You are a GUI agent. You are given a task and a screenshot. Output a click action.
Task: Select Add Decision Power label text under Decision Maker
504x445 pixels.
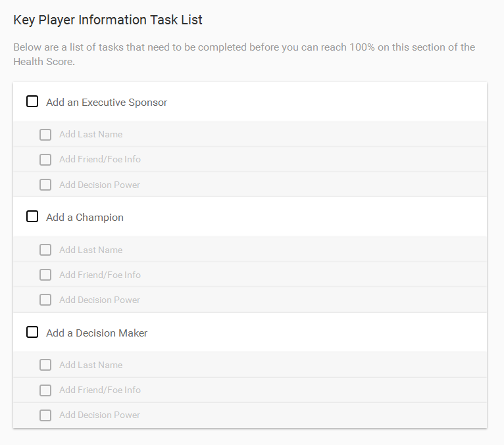point(99,415)
